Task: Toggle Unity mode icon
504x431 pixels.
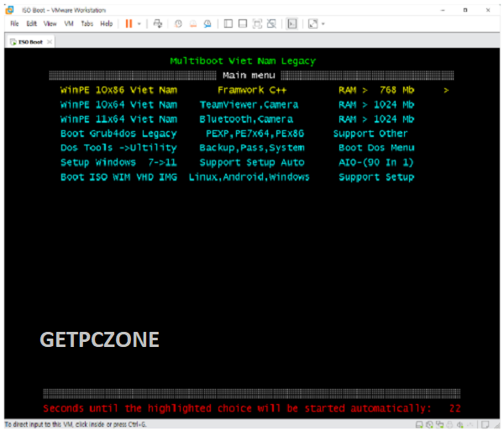Action: point(271,24)
